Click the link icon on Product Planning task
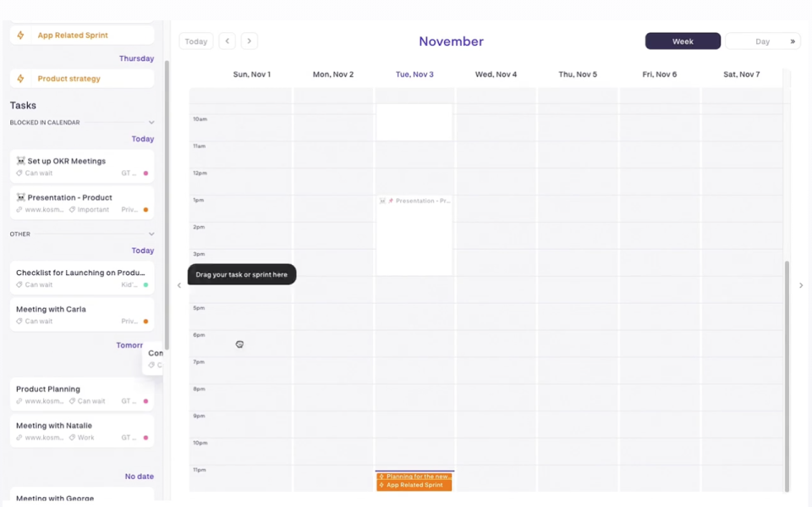This screenshot has width=812, height=507. (19, 400)
